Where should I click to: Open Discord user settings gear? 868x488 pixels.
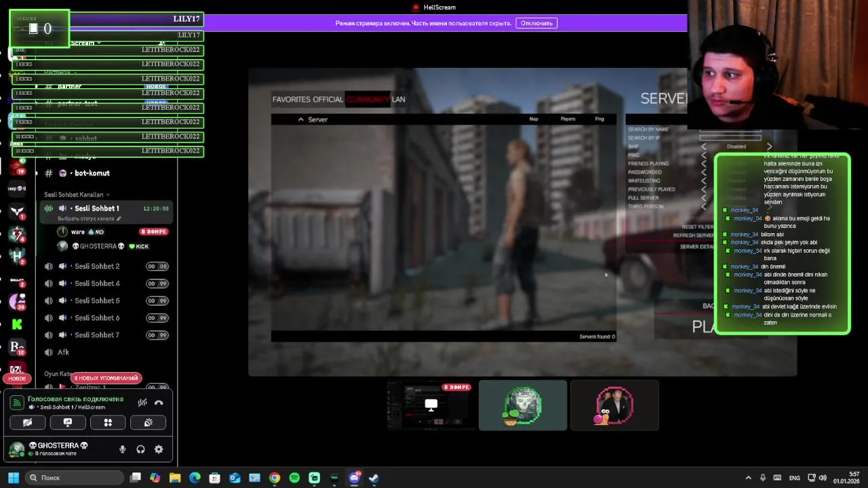[x=159, y=449]
